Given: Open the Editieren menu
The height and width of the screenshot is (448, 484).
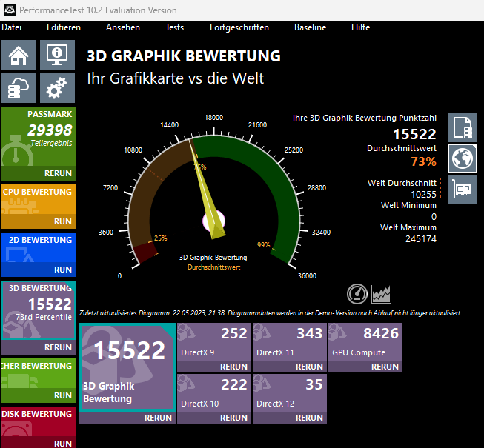Looking at the screenshot, I should click(64, 27).
